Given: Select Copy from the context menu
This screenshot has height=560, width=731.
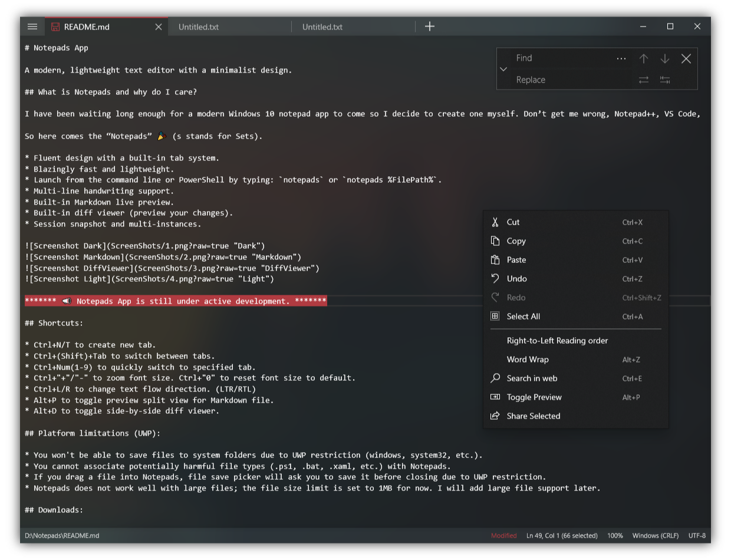Looking at the screenshot, I should pyautogui.click(x=516, y=241).
